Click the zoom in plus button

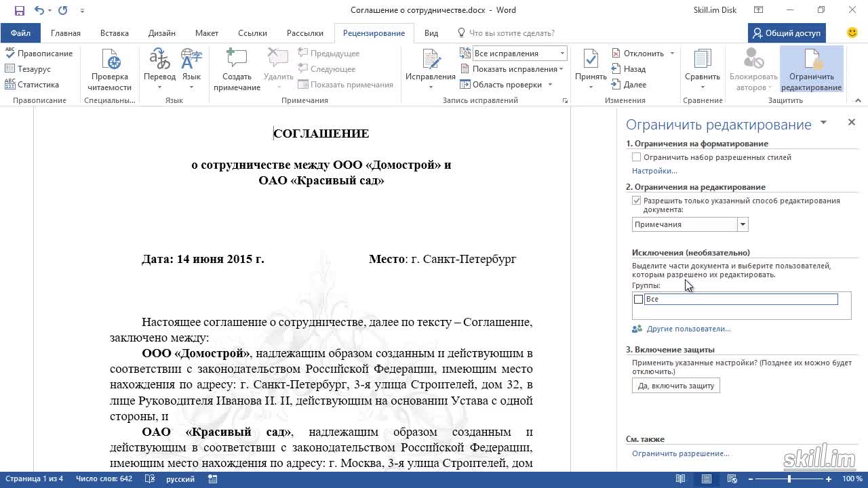click(x=829, y=479)
